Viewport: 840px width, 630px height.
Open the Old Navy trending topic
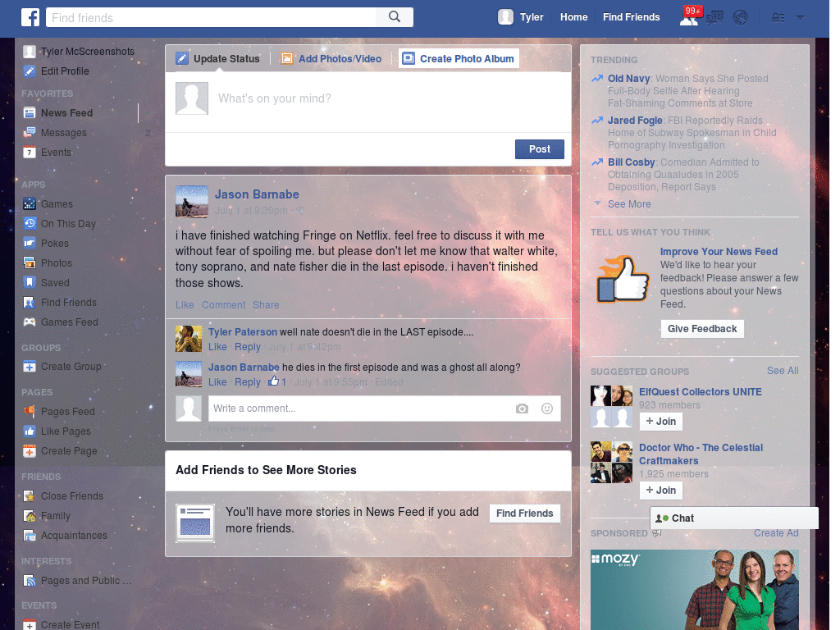coord(628,78)
